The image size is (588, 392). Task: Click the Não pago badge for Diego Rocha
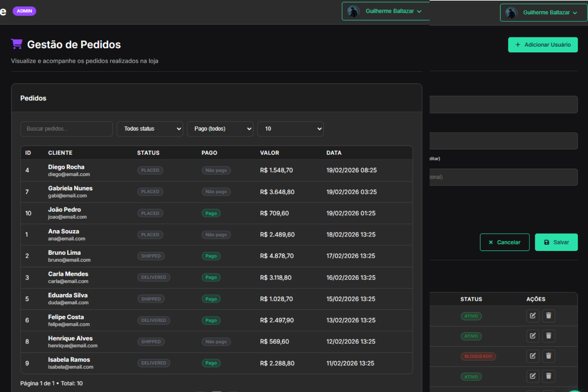(x=216, y=170)
